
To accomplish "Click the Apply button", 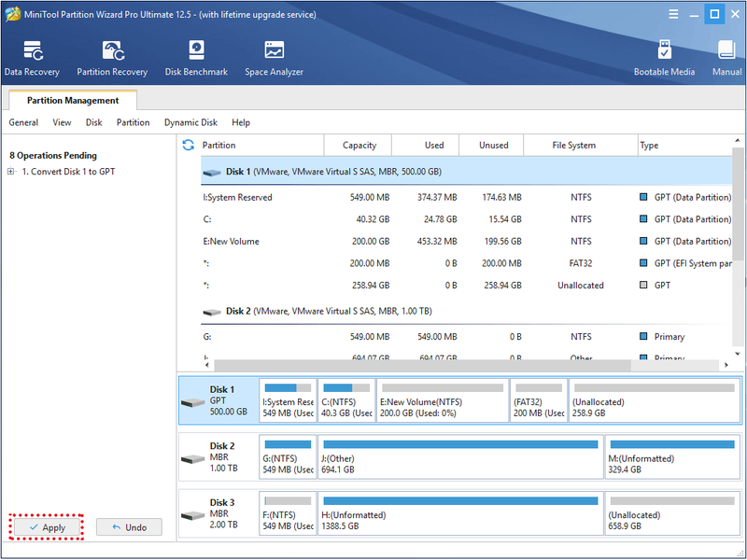I will [46, 527].
